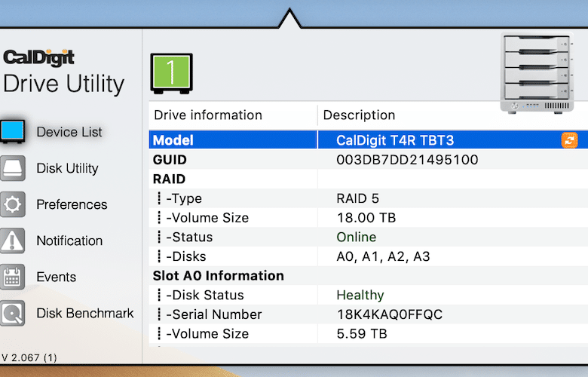The width and height of the screenshot is (588, 377).
Task: Click the Events calendar icon
Action: pos(13,277)
